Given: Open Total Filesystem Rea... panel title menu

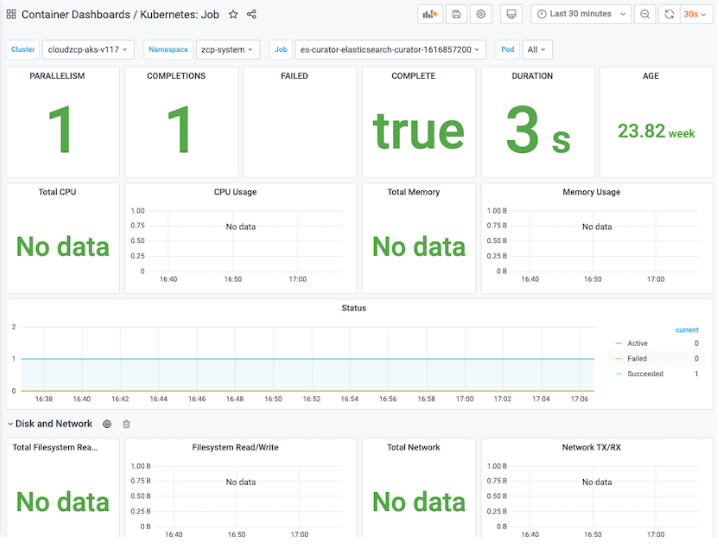Looking at the screenshot, I should coord(55,448).
